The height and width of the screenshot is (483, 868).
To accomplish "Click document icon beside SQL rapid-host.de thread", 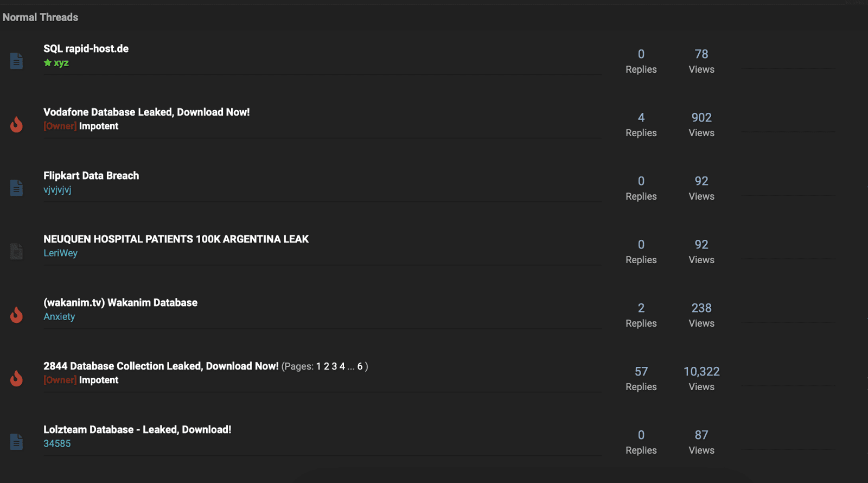I will click(17, 61).
